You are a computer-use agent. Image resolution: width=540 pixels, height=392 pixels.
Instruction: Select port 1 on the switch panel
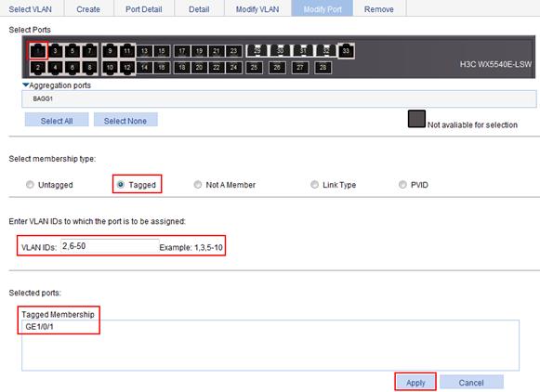(38, 51)
